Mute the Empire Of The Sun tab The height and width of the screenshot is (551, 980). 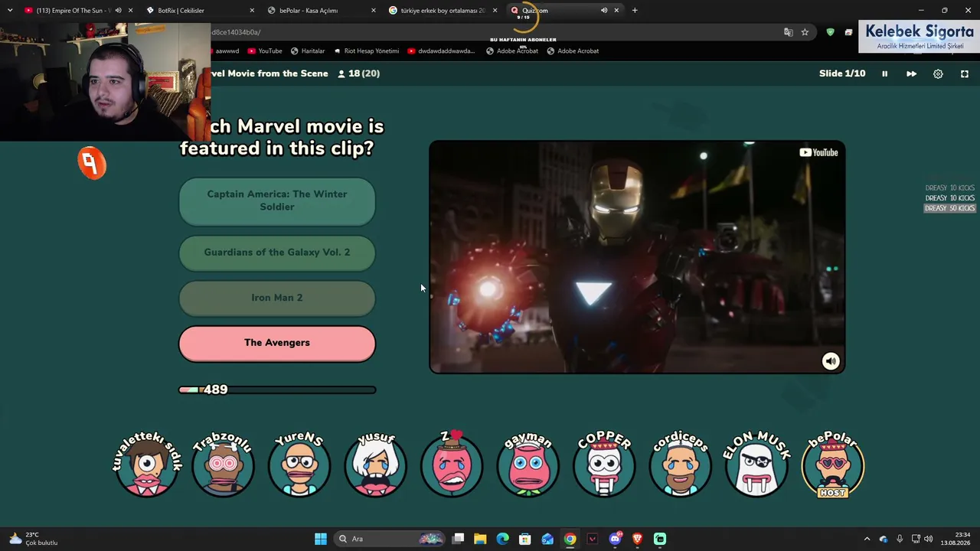(x=118, y=11)
